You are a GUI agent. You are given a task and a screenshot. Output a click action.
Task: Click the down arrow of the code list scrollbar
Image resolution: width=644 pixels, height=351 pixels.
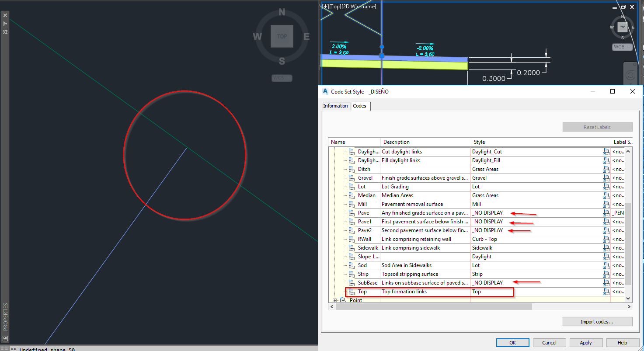coord(628,299)
